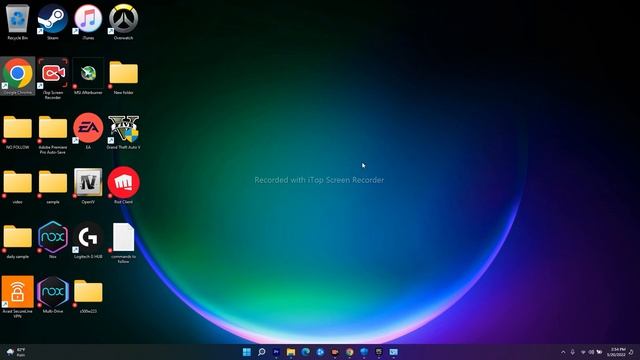Open Microsoft Edge from the taskbar
Image resolution: width=640 pixels, height=360 pixels.
305,352
